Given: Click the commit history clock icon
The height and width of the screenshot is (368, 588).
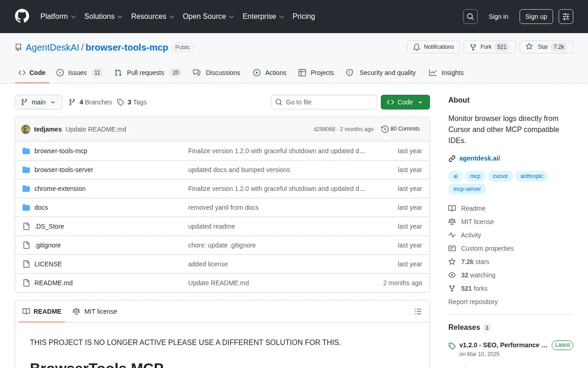Looking at the screenshot, I should (385, 129).
